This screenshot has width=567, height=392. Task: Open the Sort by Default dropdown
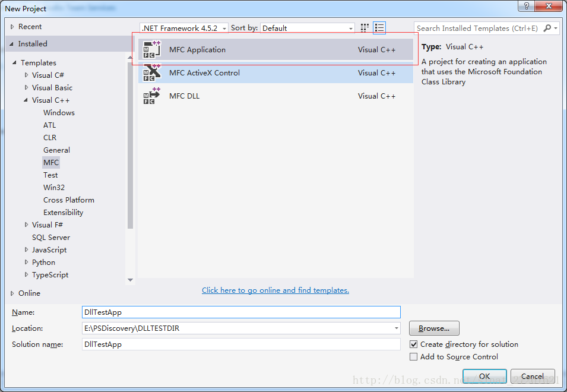(x=308, y=28)
